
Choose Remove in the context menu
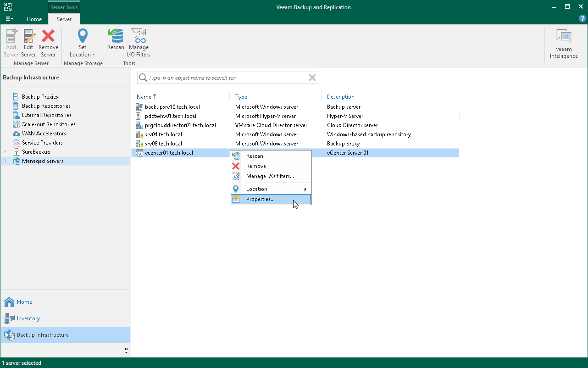(x=256, y=166)
